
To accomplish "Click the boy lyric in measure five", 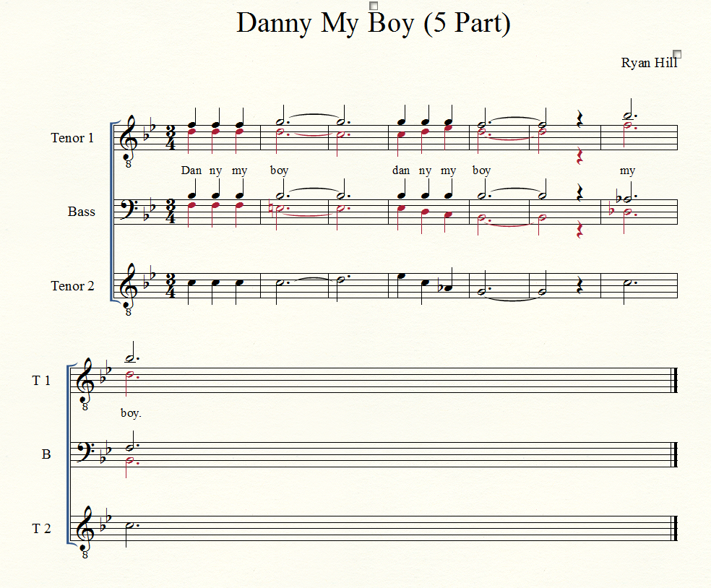I will [481, 171].
